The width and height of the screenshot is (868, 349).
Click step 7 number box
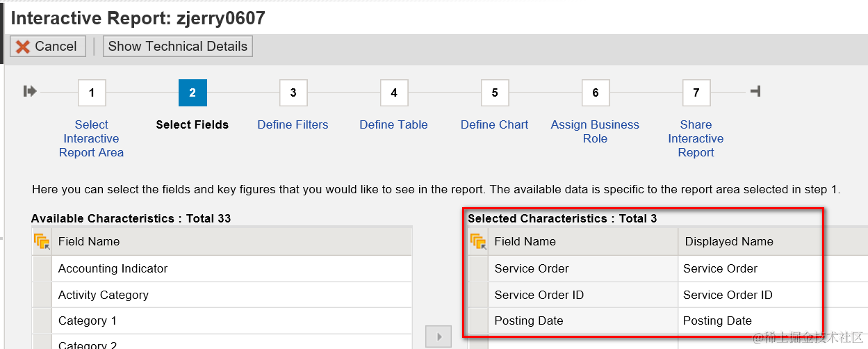(x=696, y=92)
